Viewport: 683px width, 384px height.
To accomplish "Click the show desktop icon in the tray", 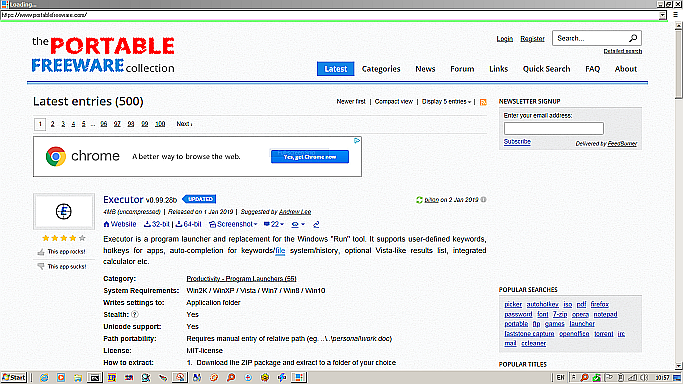I will [677, 377].
